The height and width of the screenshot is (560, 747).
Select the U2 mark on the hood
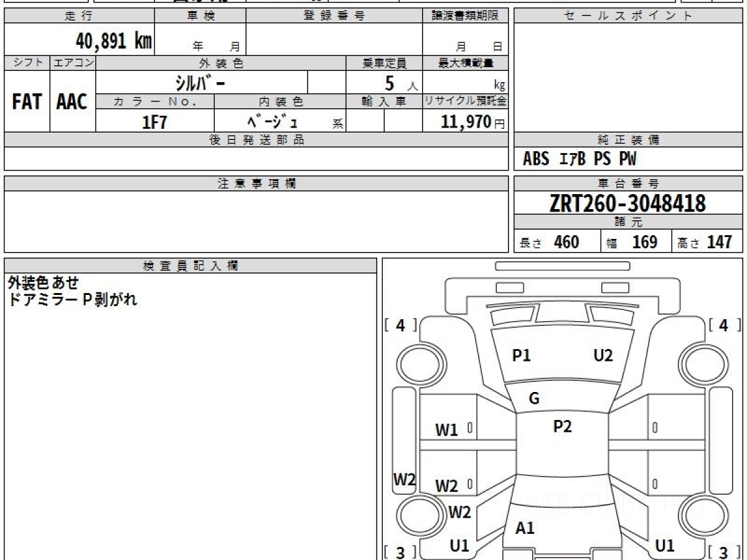point(603,355)
